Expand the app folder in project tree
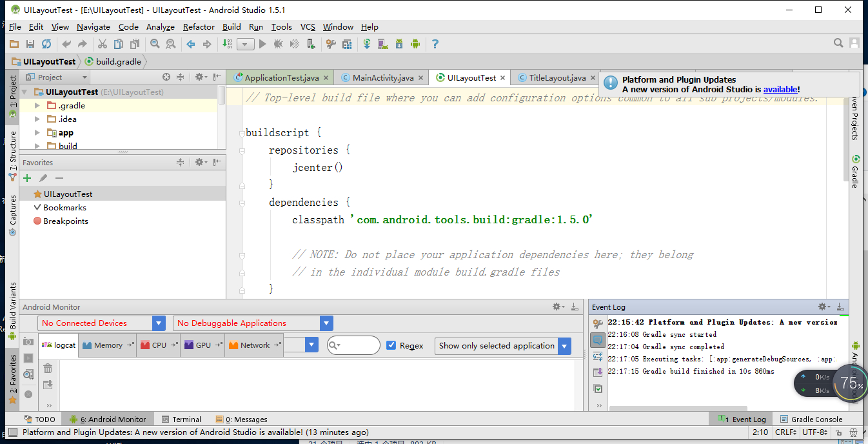The image size is (868, 444). 37,132
